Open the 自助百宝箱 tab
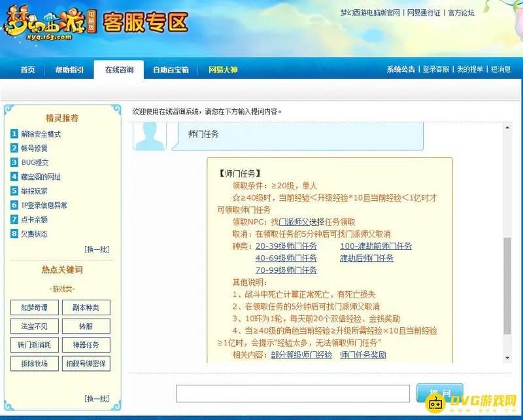 coord(171,70)
